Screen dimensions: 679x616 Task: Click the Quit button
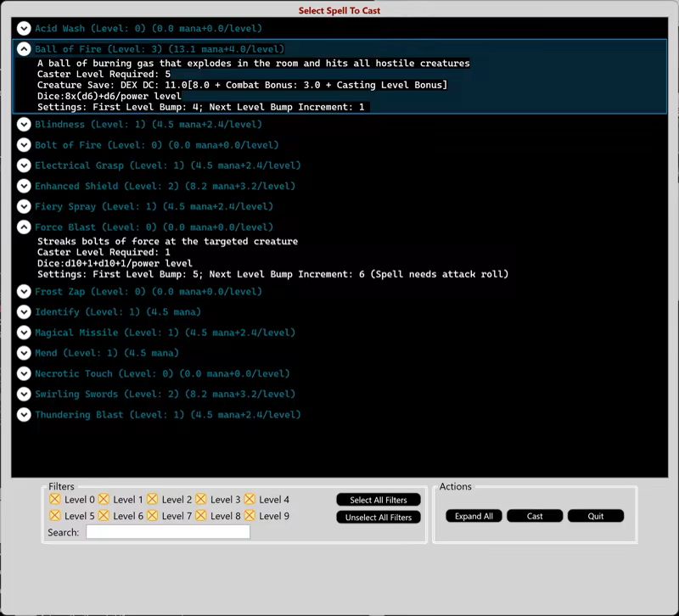click(x=596, y=516)
